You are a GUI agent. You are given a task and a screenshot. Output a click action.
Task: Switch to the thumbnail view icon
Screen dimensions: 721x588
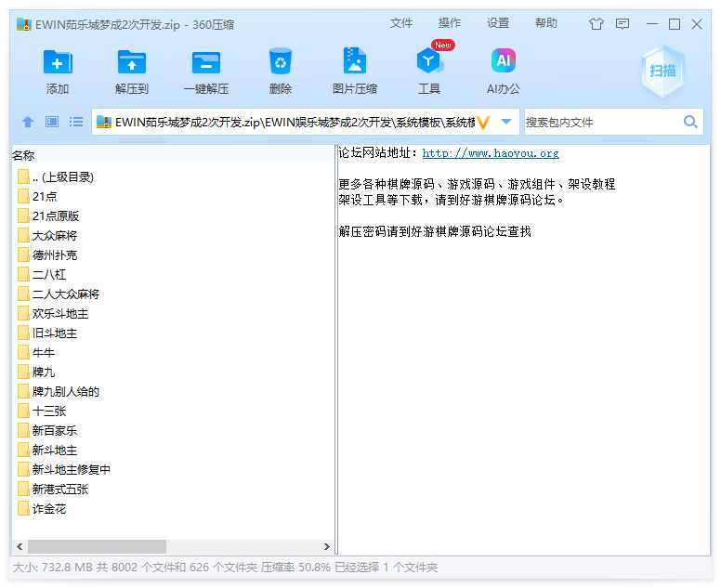pyautogui.click(x=52, y=122)
